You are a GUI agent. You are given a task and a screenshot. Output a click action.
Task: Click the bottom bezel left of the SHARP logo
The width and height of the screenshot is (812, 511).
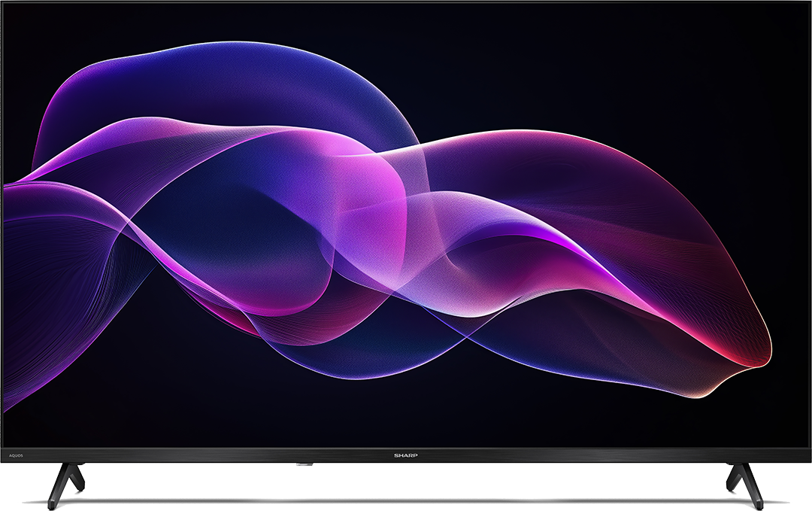226,455
